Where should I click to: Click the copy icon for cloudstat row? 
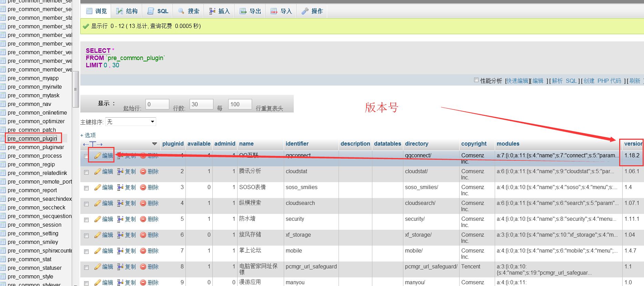pos(120,171)
